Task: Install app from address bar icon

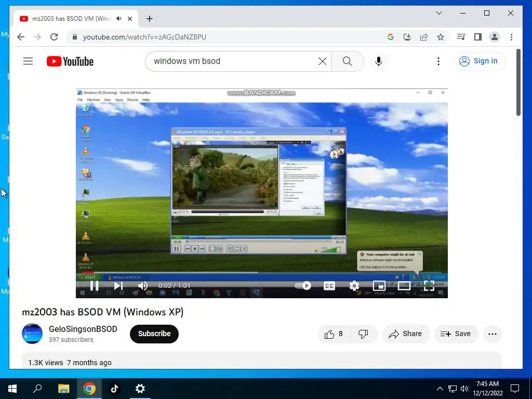Action: 407,37
